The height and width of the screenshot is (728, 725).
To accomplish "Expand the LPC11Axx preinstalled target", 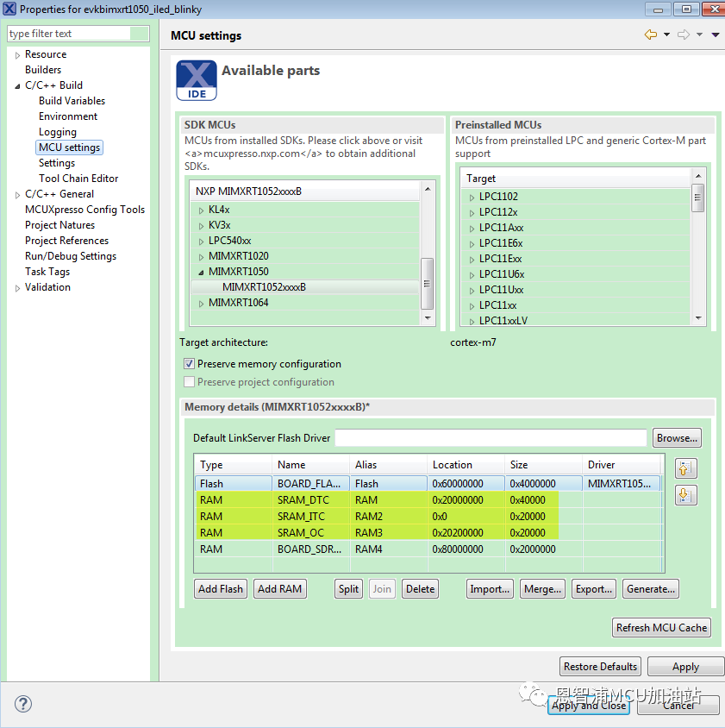I will pyautogui.click(x=472, y=229).
